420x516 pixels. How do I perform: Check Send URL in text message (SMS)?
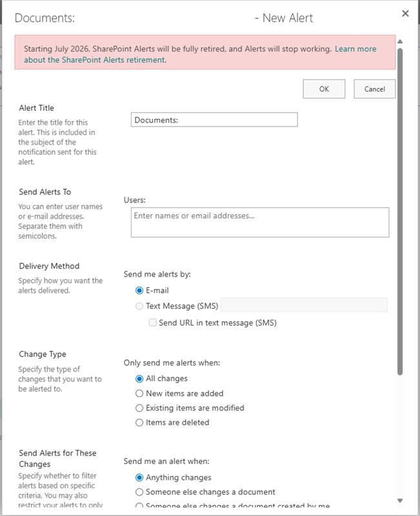tap(152, 322)
